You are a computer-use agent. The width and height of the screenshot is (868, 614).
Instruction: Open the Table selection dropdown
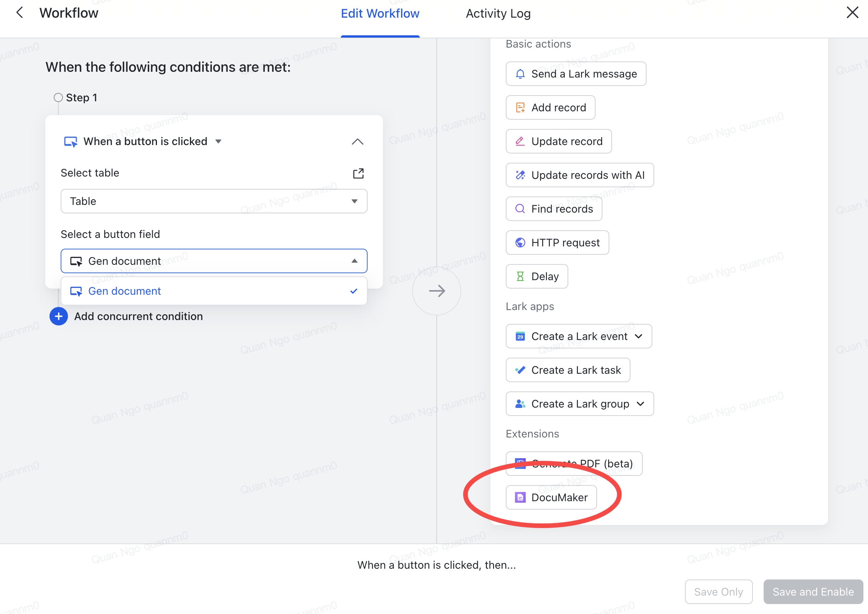click(x=214, y=201)
